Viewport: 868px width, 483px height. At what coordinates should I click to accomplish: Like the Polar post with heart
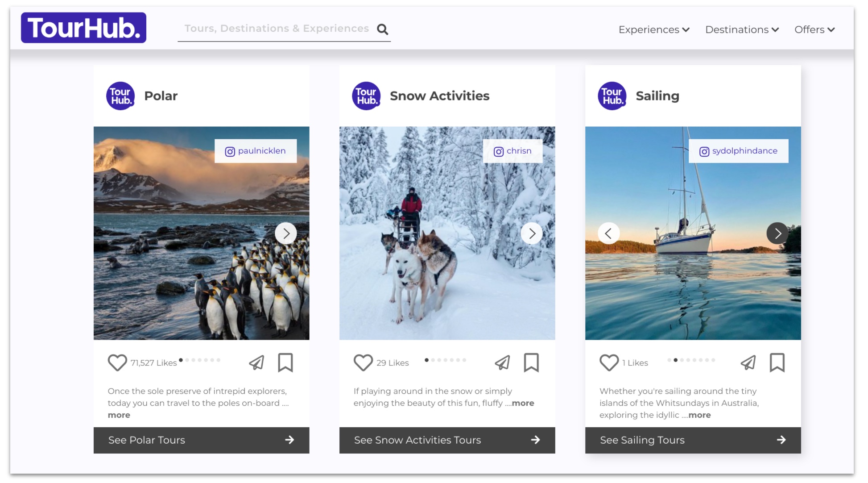(x=117, y=362)
